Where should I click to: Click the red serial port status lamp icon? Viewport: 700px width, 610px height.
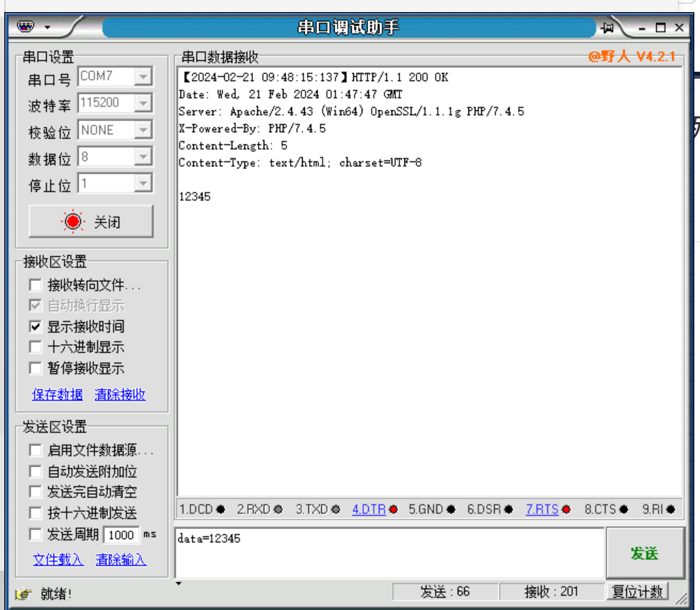(72, 222)
